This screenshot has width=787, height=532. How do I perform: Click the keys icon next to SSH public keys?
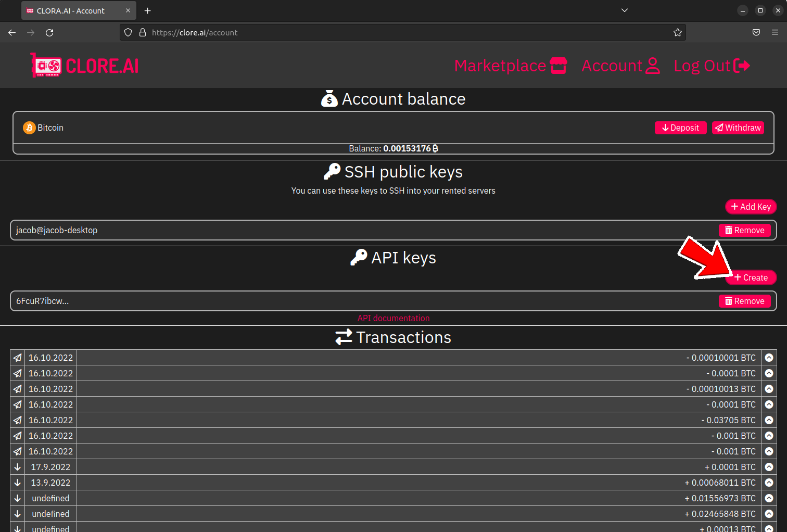(332, 171)
